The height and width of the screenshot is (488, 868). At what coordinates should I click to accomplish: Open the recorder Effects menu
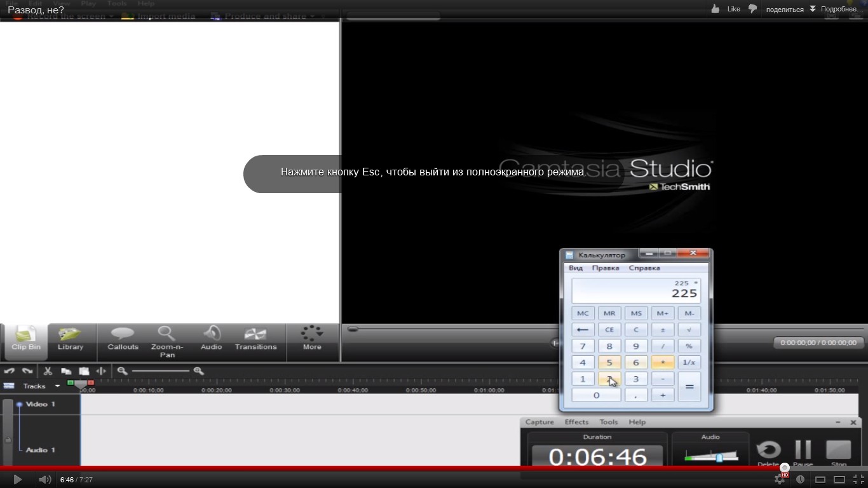coord(576,422)
